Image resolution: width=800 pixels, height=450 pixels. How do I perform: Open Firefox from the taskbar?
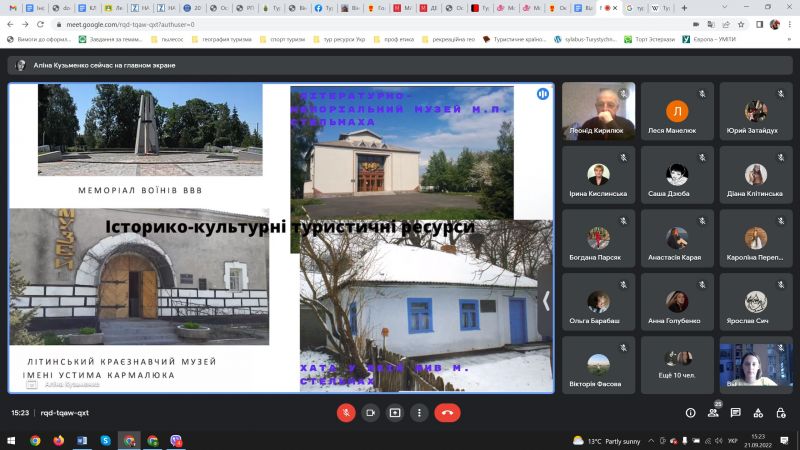59,440
